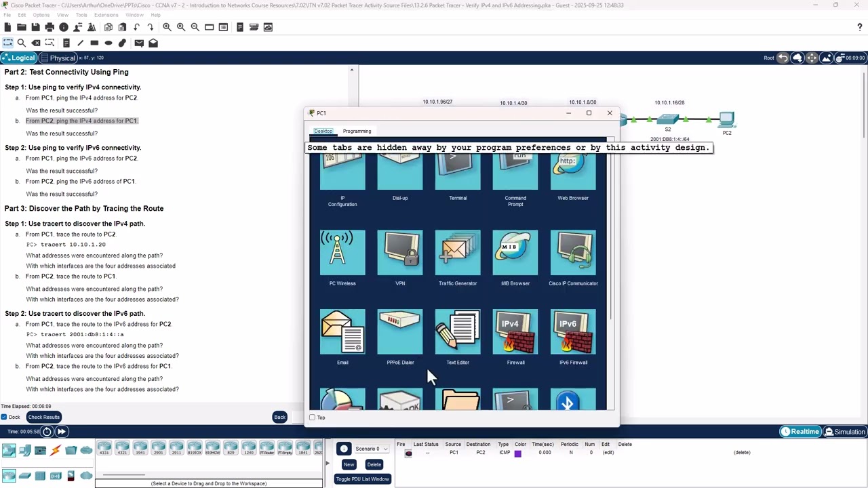The image size is (868, 488).
Task: Click the Check Results button
Action: point(43,417)
